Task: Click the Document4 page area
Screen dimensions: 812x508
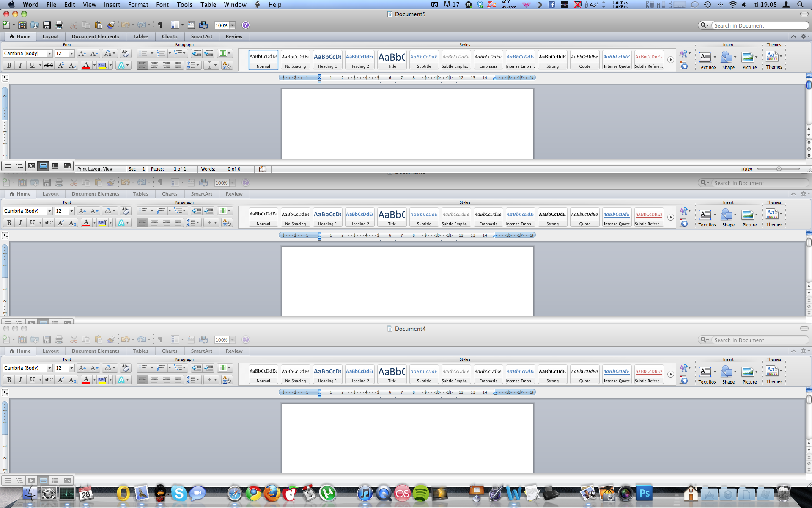Action: [407, 439]
